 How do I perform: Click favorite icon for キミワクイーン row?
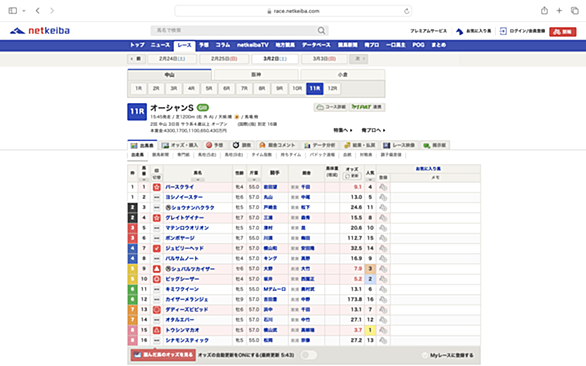pos(383,289)
